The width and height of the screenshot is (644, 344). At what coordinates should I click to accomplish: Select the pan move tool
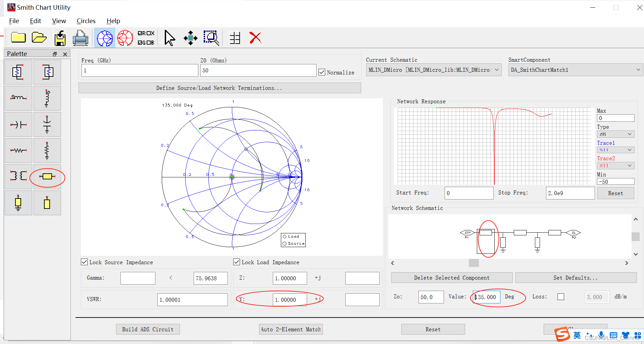coord(191,38)
